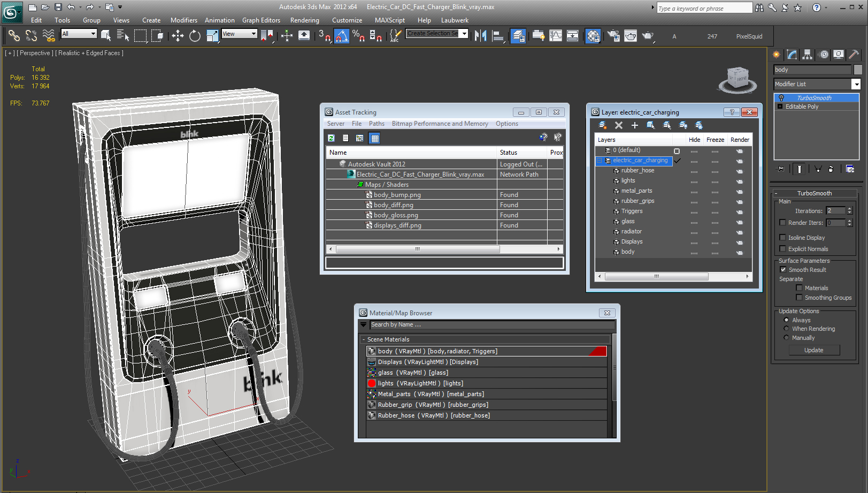Click the Render column header in layers

[x=740, y=140]
